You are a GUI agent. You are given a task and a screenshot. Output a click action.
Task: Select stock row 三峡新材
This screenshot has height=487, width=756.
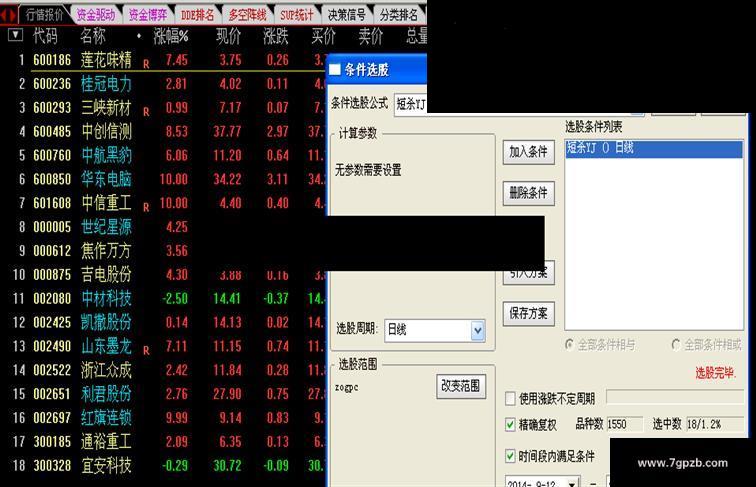coord(164,108)
